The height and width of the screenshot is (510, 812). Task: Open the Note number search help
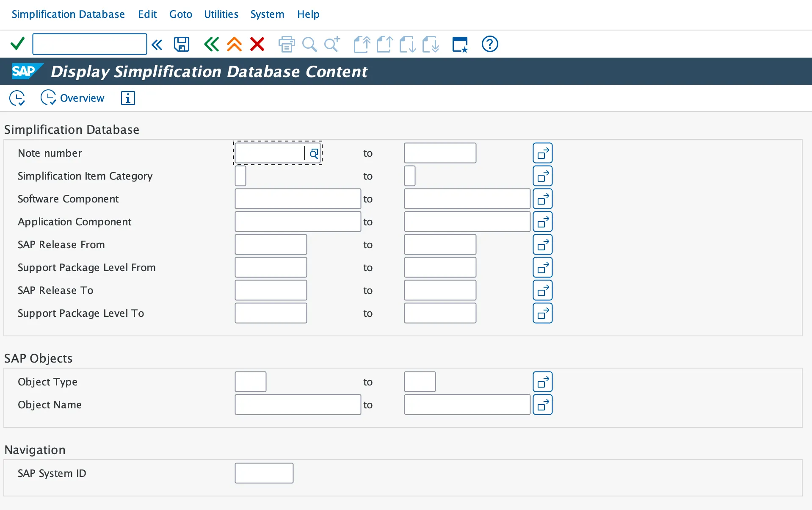[x=314, y=153]
